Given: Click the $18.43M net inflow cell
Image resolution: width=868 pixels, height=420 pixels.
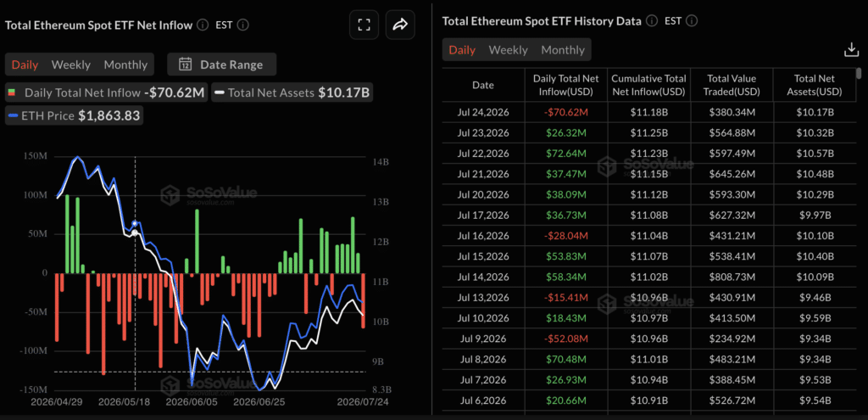Looking at the screenshot, I should click(x=565, y=317).
